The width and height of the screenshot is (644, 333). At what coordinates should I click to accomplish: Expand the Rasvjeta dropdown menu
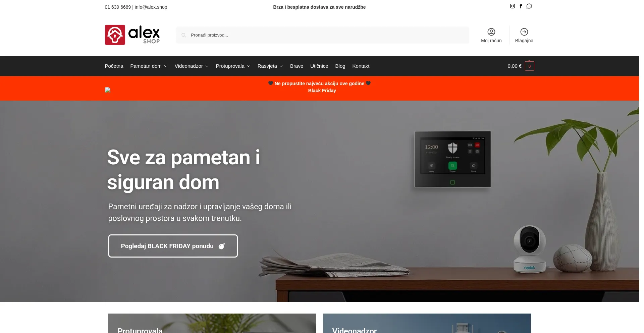point(270,66)
